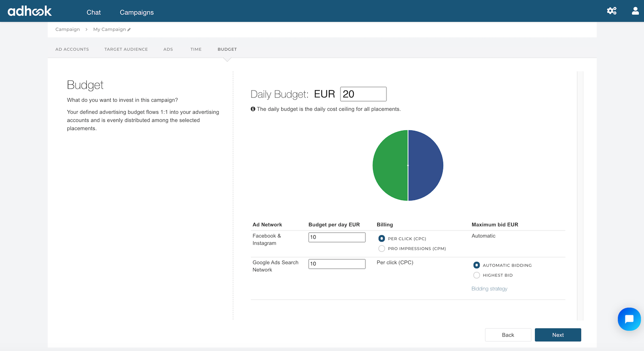Image resolution: width=644 pixels, height=351 pixels.
Task: Click the Next button
Action: click(558, 335)
